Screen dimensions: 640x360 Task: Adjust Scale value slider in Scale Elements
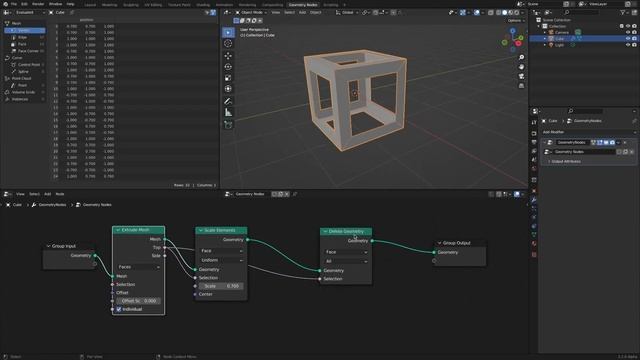tap(222, 286)
